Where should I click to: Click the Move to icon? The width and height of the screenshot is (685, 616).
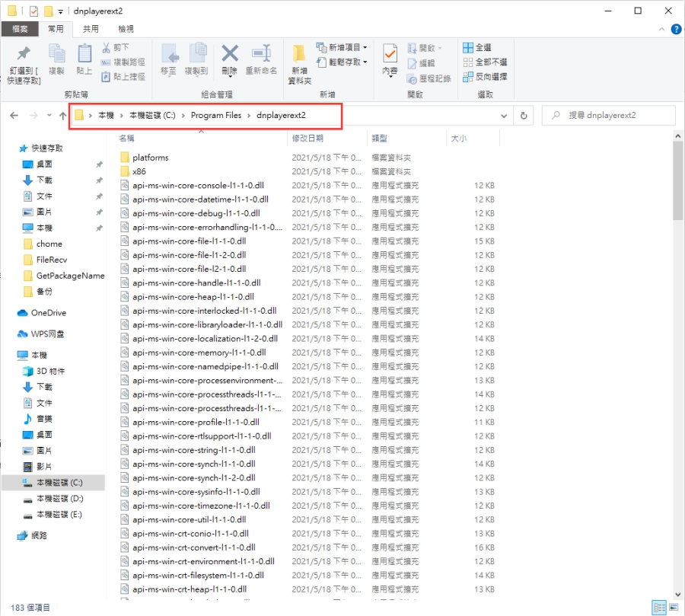170,54
